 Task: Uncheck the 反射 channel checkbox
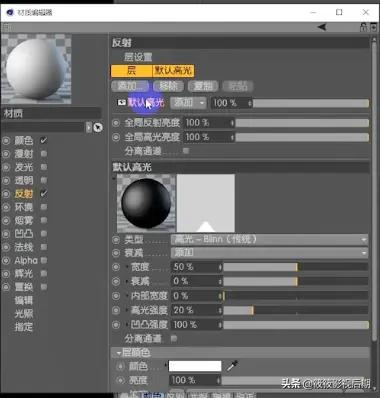44,193
